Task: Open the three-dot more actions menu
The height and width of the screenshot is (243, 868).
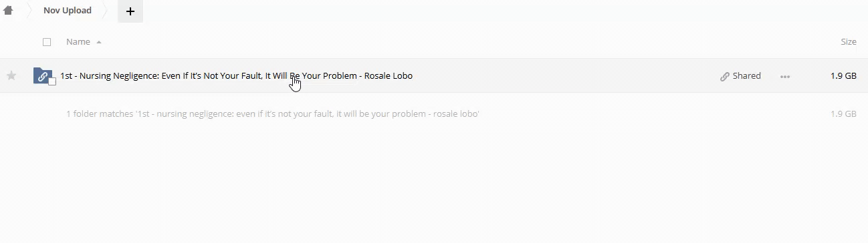Action: click(x=785, y=77)
